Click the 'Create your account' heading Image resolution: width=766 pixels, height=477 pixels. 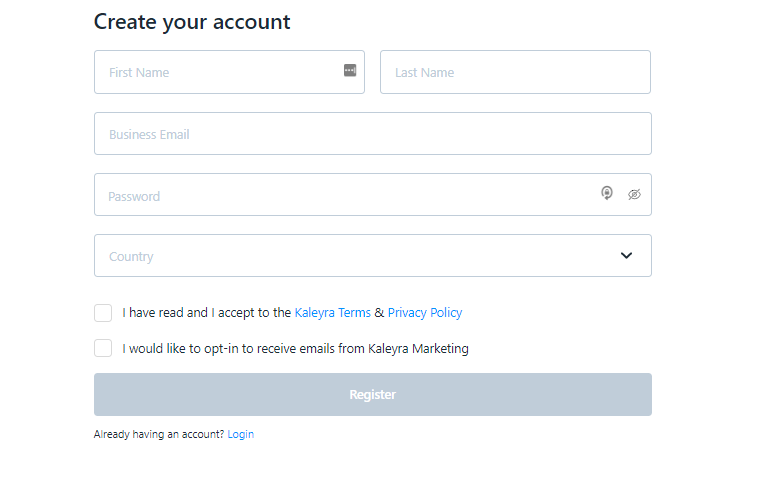(192, 22)
